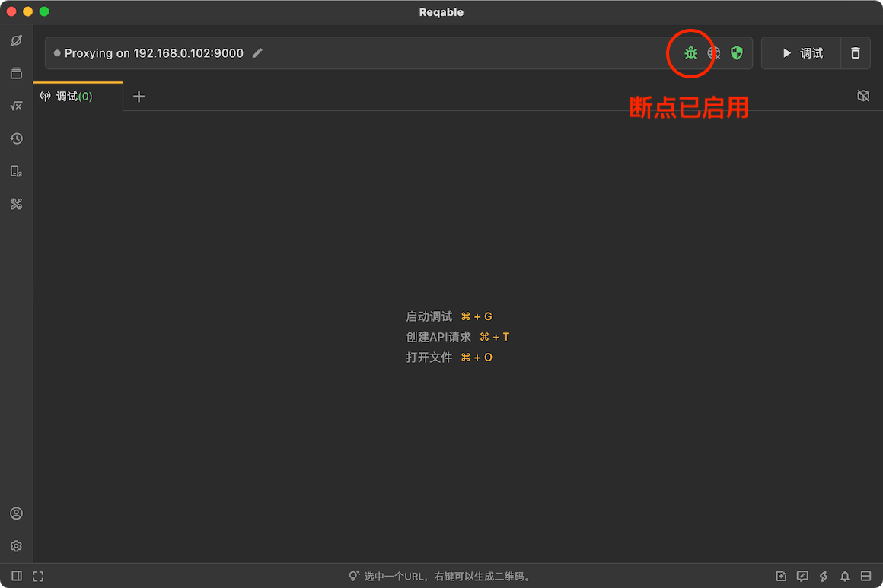Click the QR code tip text in status bar
Screen dimensions: 883x588
[448, 576]
